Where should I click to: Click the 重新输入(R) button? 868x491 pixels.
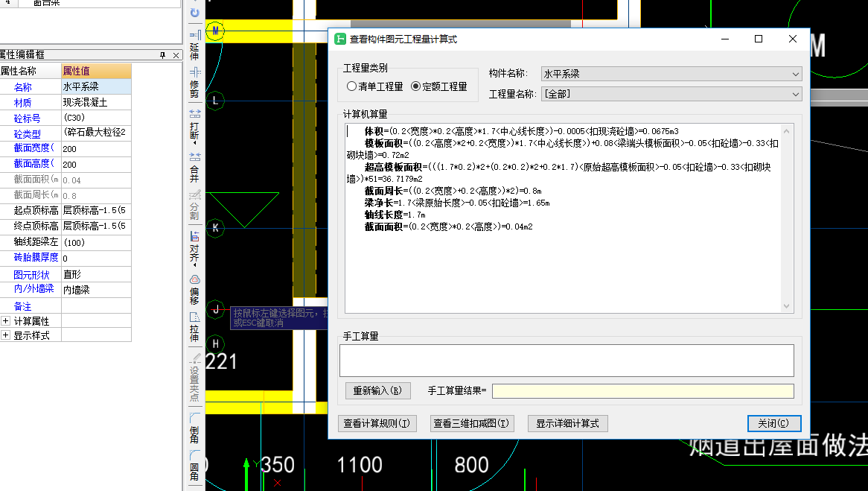pyautogui.click(x=377, y=390)
